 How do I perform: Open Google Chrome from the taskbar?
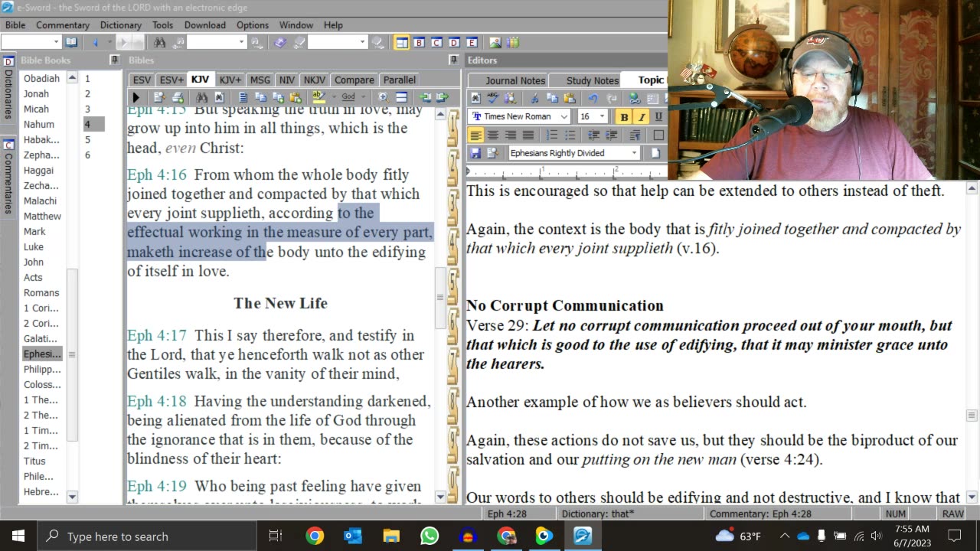click(x=315, y=536)
